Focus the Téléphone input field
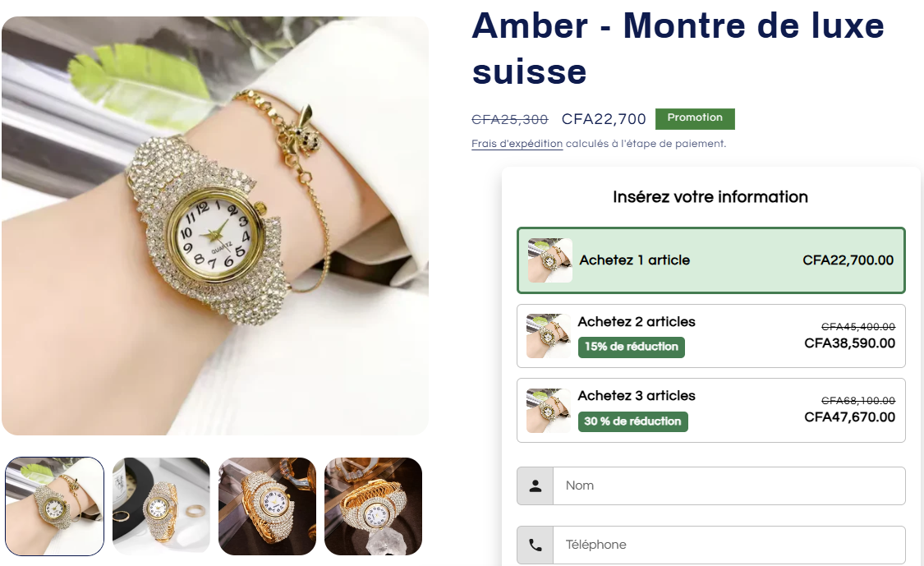Viewport: 924px width, 566px height. coord(729,545)
